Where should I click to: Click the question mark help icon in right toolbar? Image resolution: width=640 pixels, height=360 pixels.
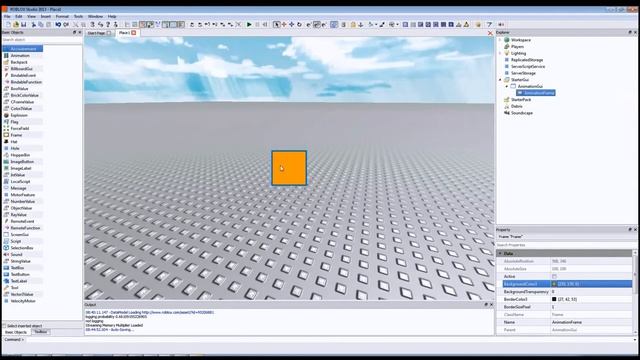point(489,24)
